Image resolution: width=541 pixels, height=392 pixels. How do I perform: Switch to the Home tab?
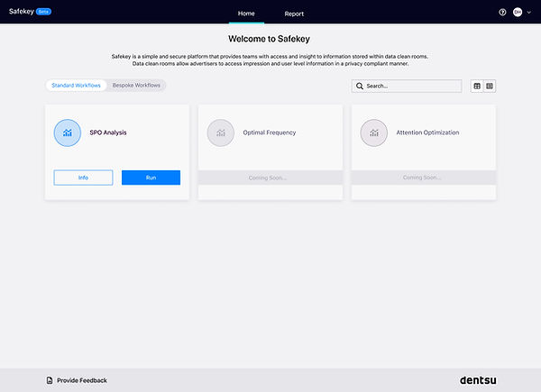pos(246,14)
